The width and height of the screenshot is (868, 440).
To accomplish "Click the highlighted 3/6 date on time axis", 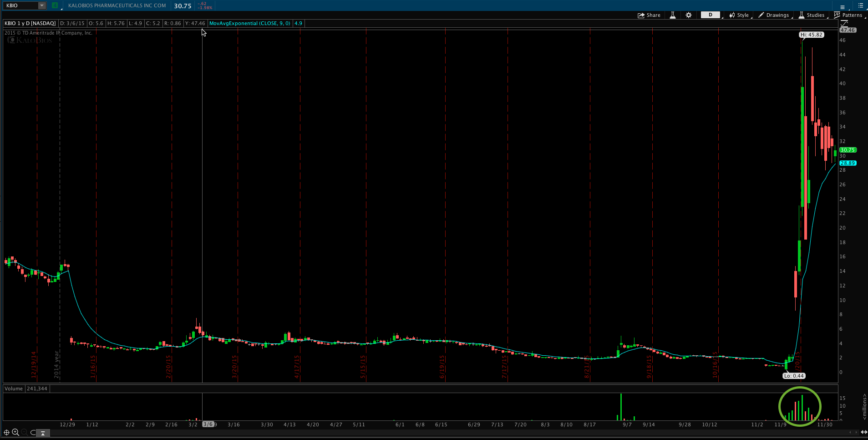I will click(208, 424).
